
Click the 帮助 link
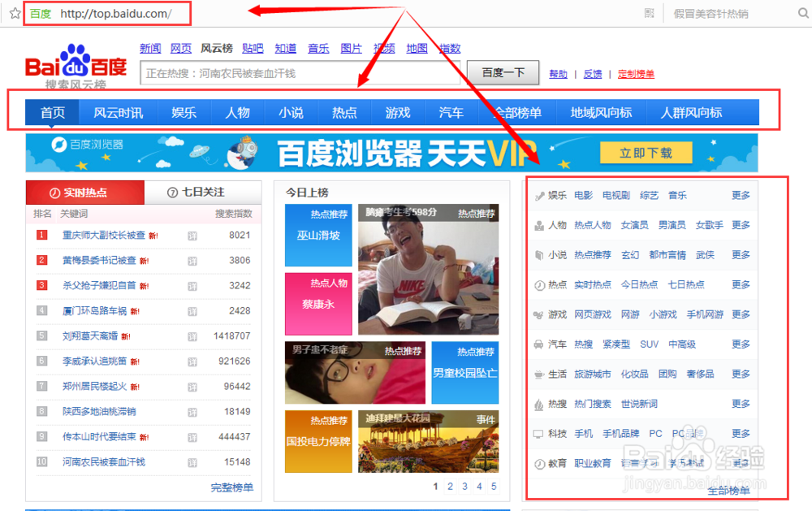[559, 74]
